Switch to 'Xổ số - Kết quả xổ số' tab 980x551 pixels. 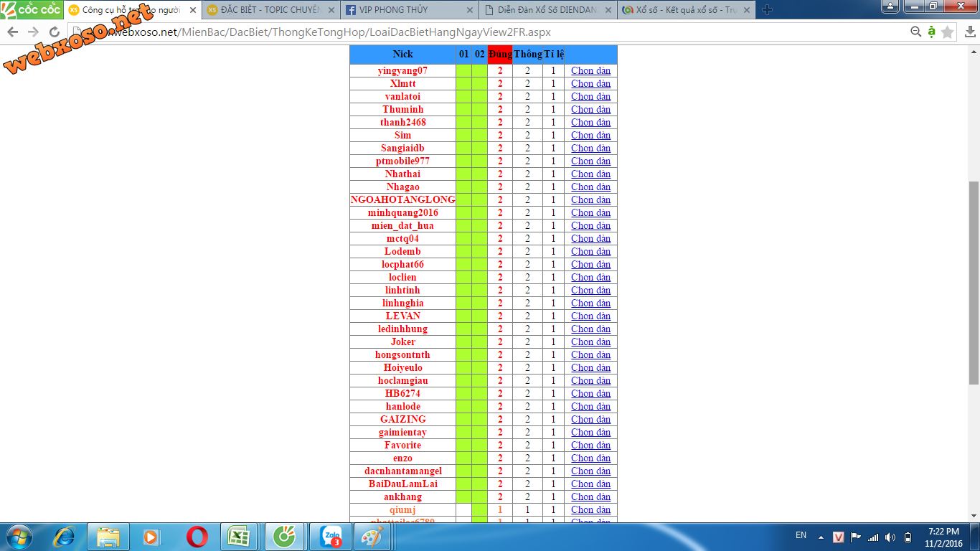click(x=685, y=10)
